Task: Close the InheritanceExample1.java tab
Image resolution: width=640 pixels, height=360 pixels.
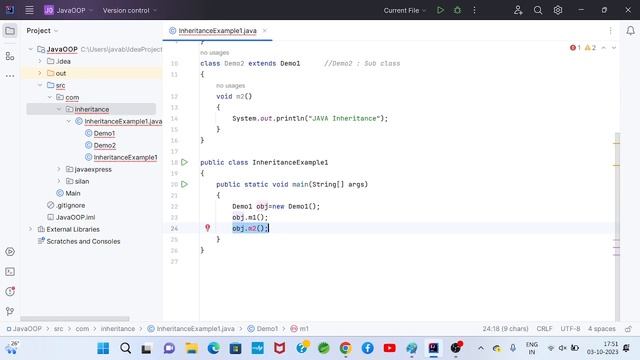Action: (x=264, y=31)
